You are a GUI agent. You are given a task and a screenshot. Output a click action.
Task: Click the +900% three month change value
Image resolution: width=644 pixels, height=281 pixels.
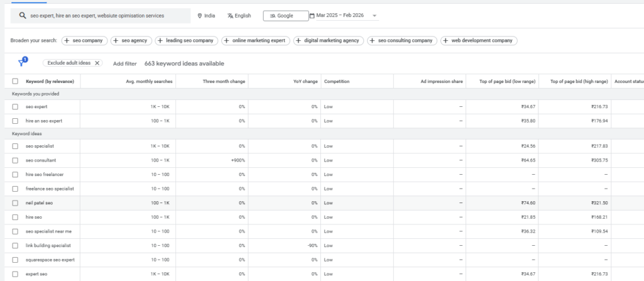pyautogui.click(x=238, y=161)
